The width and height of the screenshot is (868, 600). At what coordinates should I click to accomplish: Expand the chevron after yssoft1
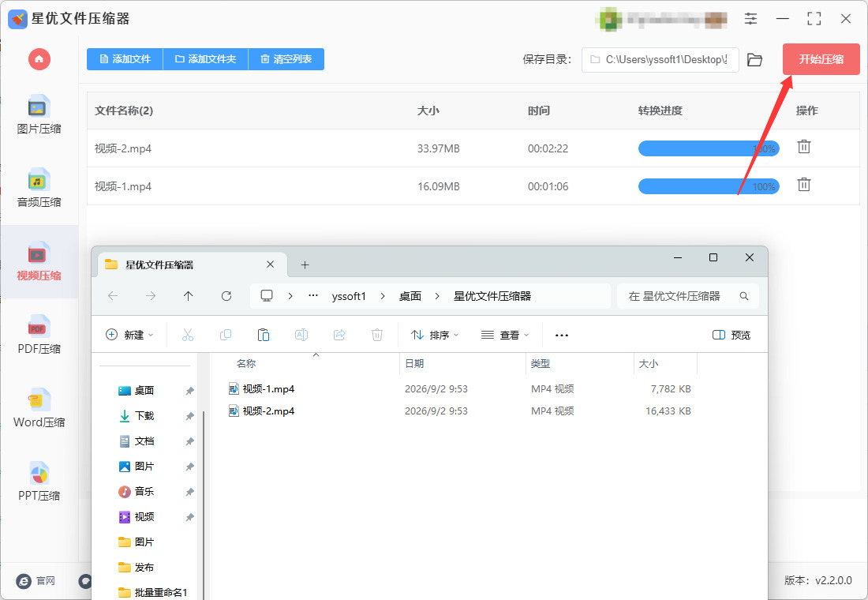pyautogui.click(x=383, y=296)
